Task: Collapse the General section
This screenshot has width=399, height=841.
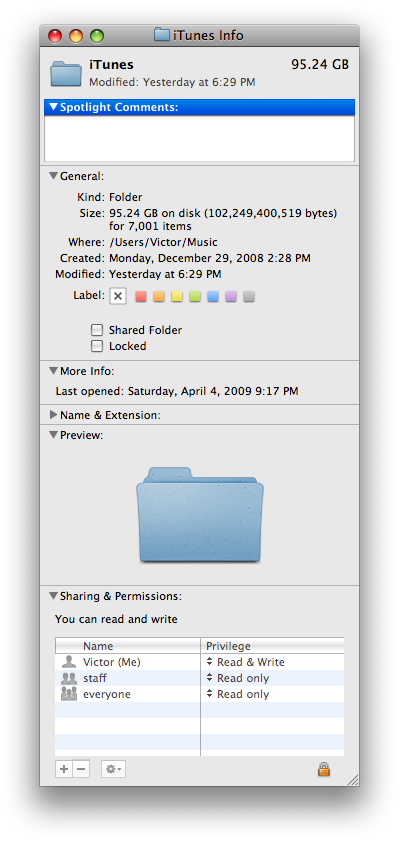Action: tap(53, 176)
